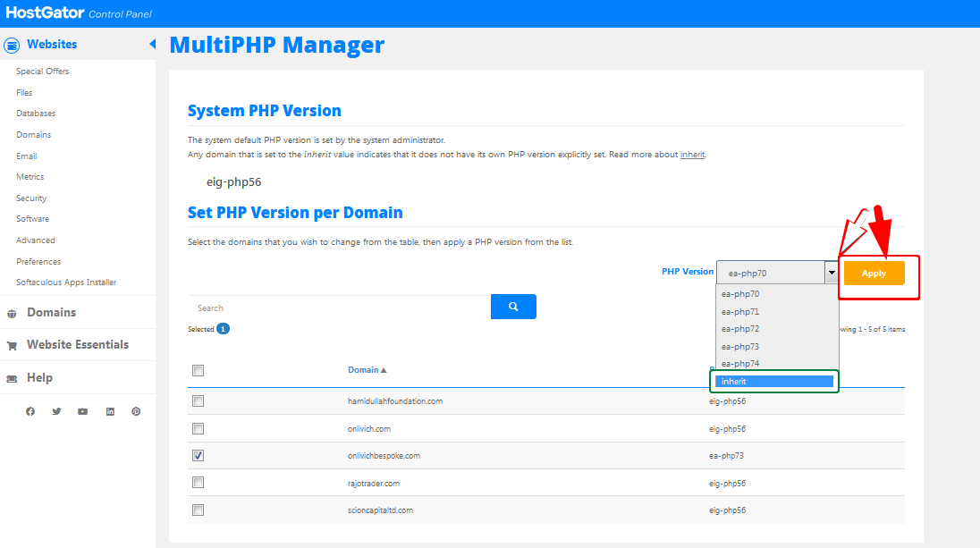
Task: Click the Help section icon
Action: pos(12,379)
